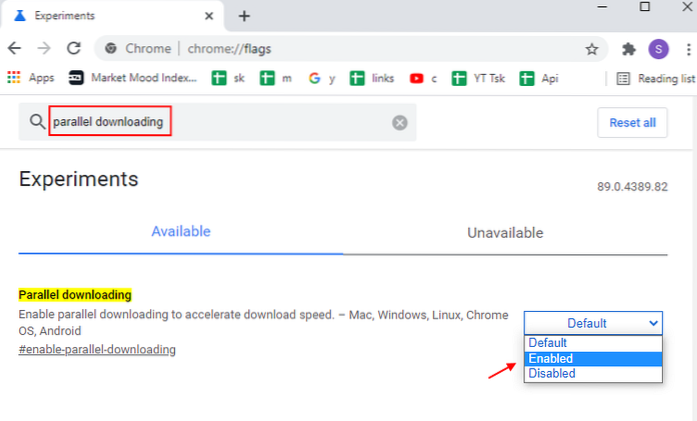Open Chrome's three-dot menu

coord(686,49)
